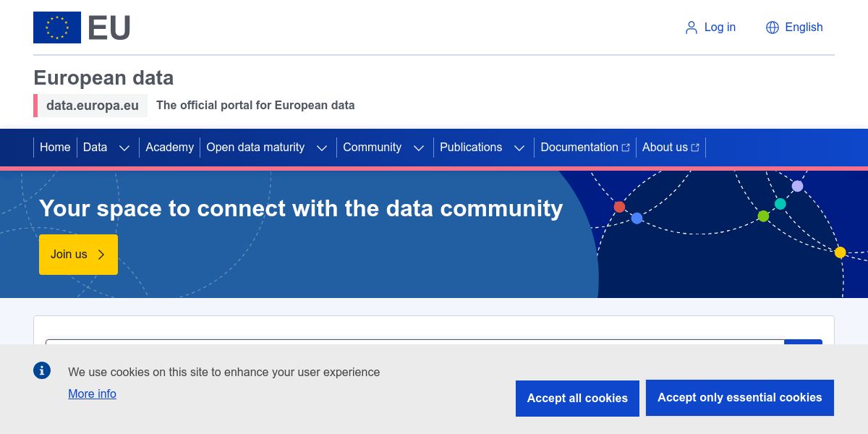The image size is (868, 434).
Task: Expand the Data menu chevron
Action: click(124, 148)
